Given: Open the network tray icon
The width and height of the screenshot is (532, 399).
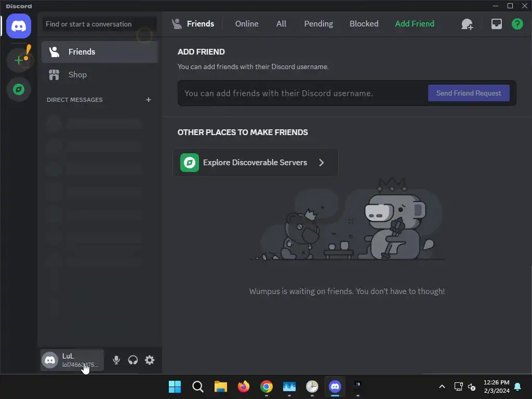Looking at the screenshot, I should [x=458, y=387].
